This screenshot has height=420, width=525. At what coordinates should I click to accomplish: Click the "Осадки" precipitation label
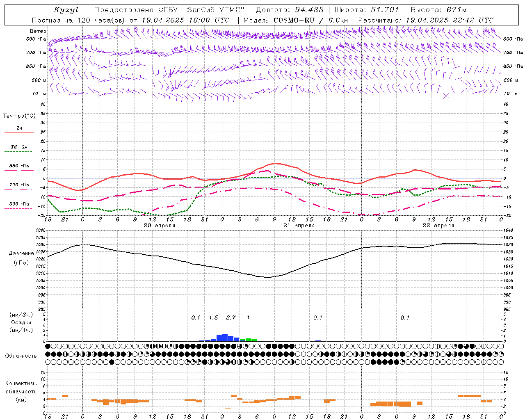point(21,322)
